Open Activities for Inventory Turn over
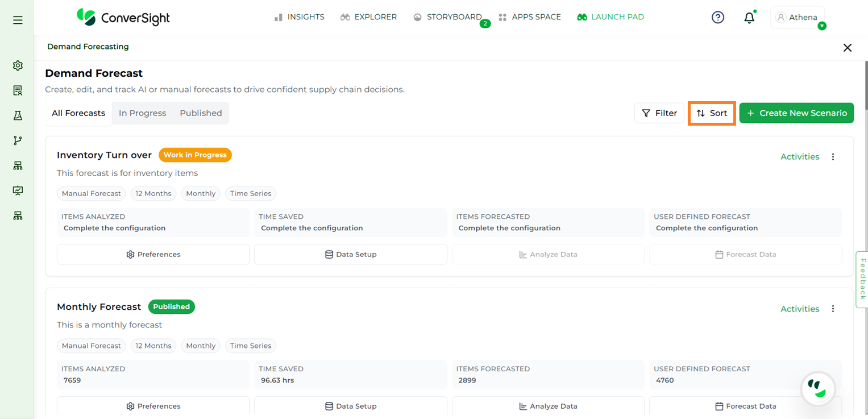This screenshot has width=868, height=419. click(x=799, y=157)
